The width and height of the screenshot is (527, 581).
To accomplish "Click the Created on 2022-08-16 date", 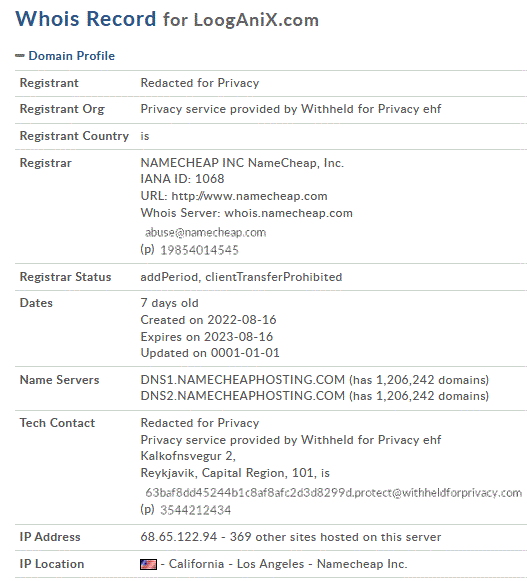I will pyautogui.click(x=208, y=320).
